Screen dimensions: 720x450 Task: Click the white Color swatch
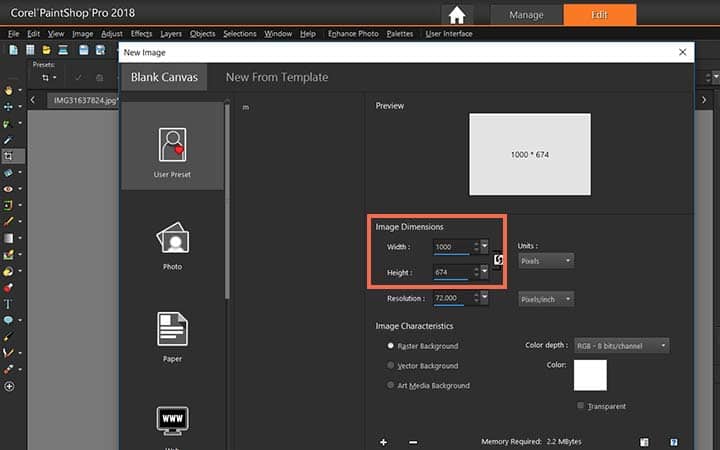(x=590, y=375)
